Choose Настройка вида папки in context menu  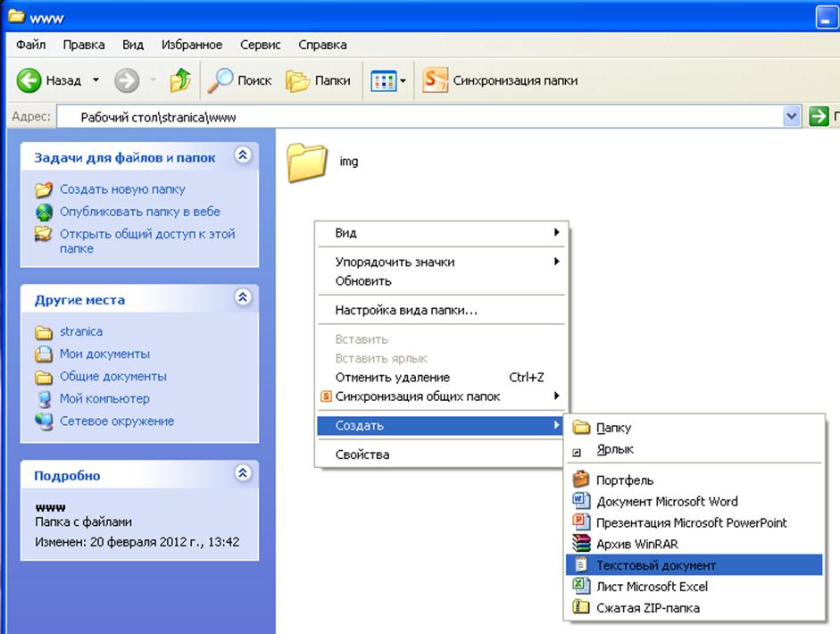pyautogui.click(x=442, y=310)
